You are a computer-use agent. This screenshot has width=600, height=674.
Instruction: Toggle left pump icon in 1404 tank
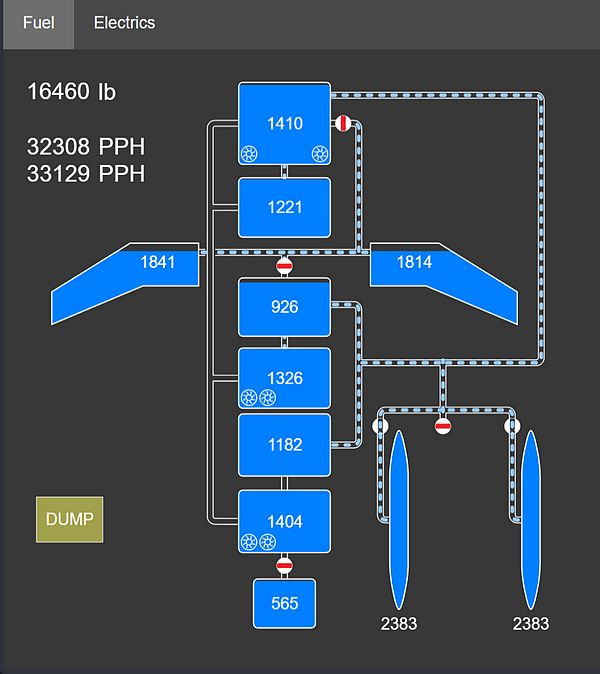pyautogui.click(x=249, y=542)
